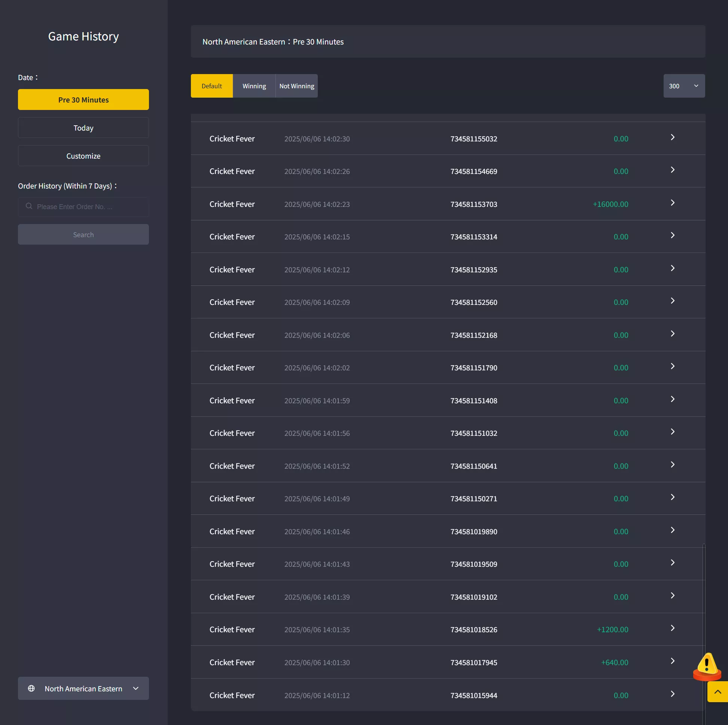
Task: Click the back-to-top arrow button
Action: [718, 692]
